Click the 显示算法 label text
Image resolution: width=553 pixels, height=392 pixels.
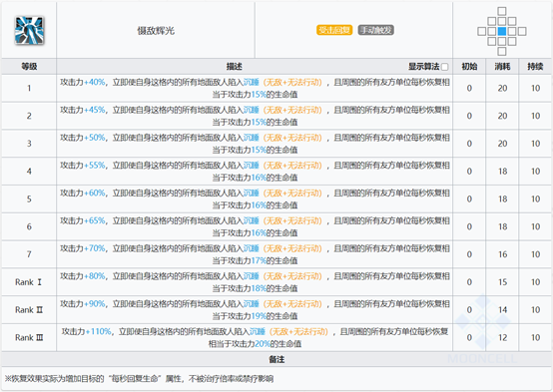[423, 66]
